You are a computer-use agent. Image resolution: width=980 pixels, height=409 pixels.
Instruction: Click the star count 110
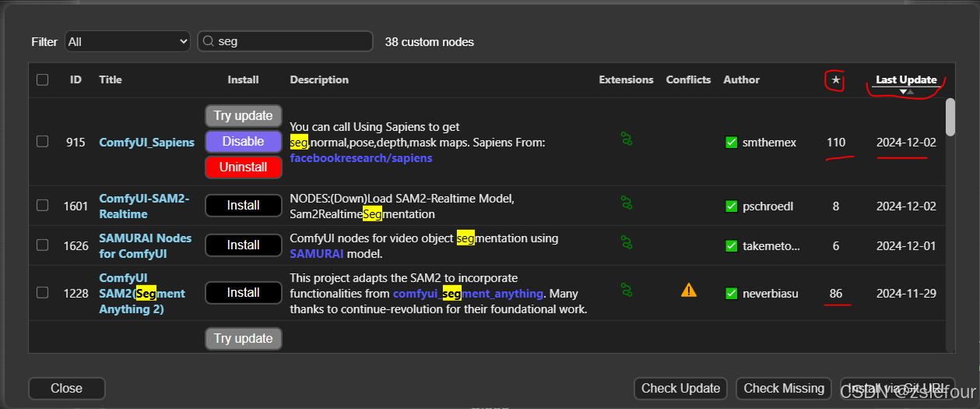pos(836,143)
